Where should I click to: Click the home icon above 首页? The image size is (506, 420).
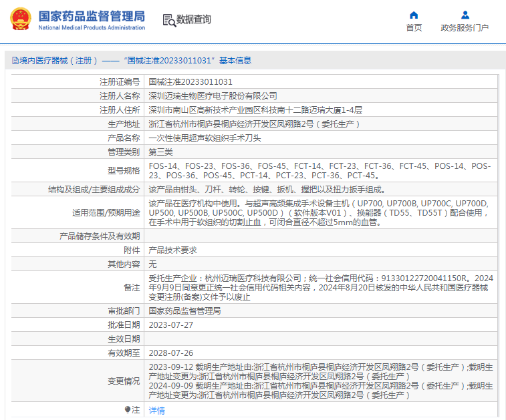click(x=414, y=15)
